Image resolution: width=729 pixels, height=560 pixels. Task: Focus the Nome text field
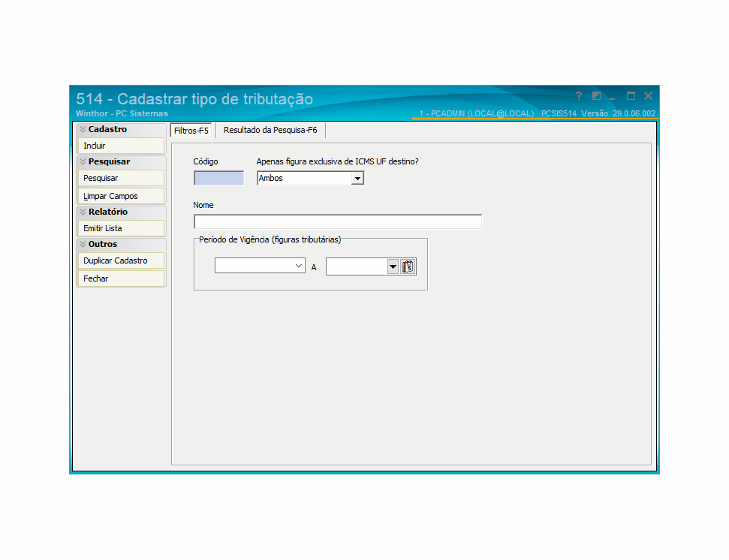tap(338, 221)
